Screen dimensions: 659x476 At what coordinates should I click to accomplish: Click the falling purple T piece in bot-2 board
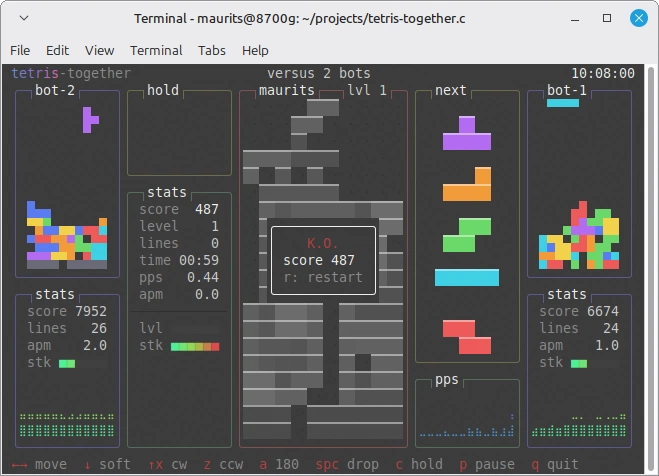pos(90,120)
